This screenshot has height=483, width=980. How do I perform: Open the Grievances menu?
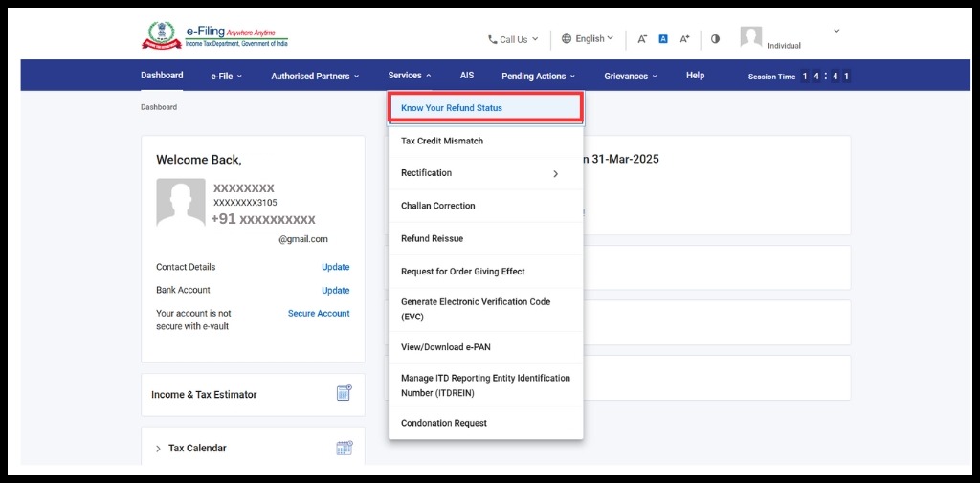pyautogui.click(x=631, y=76)
